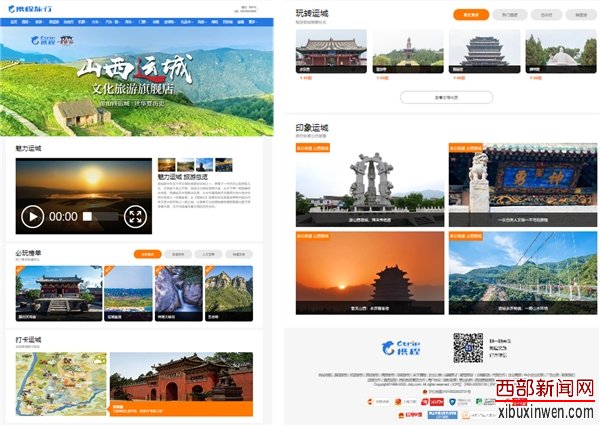Open the video in fullscreen
This screenshot has height=426, width=600.
coord(135,216)
